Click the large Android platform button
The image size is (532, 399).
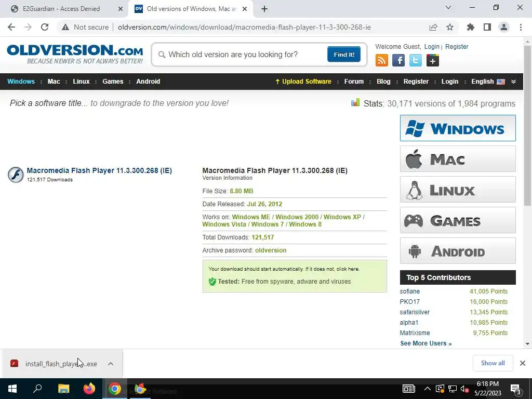(x=458, y=251)
